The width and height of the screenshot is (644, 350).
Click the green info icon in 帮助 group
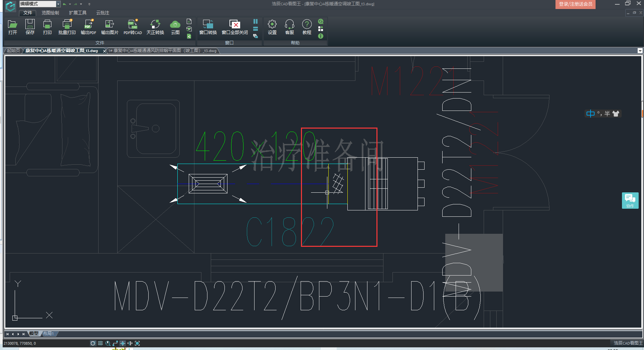(321, 36)
